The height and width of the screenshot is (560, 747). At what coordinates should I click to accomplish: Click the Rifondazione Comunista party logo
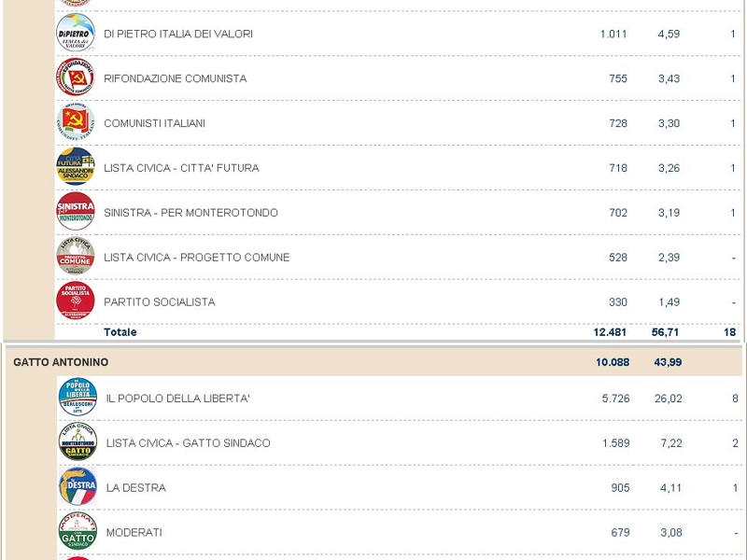point(75,77)
